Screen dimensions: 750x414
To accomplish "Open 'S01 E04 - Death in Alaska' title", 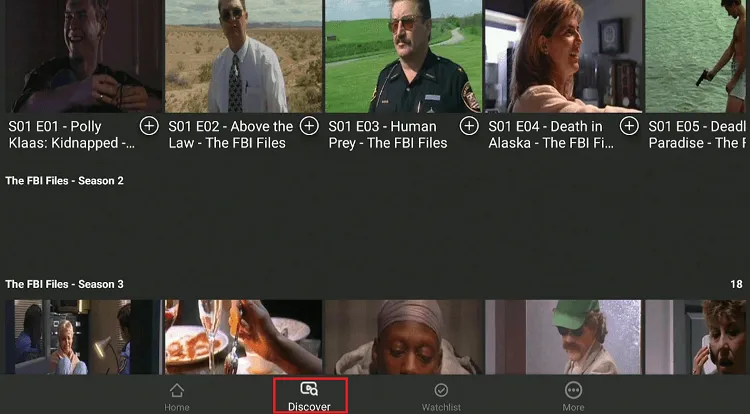I will pos(551,134).
